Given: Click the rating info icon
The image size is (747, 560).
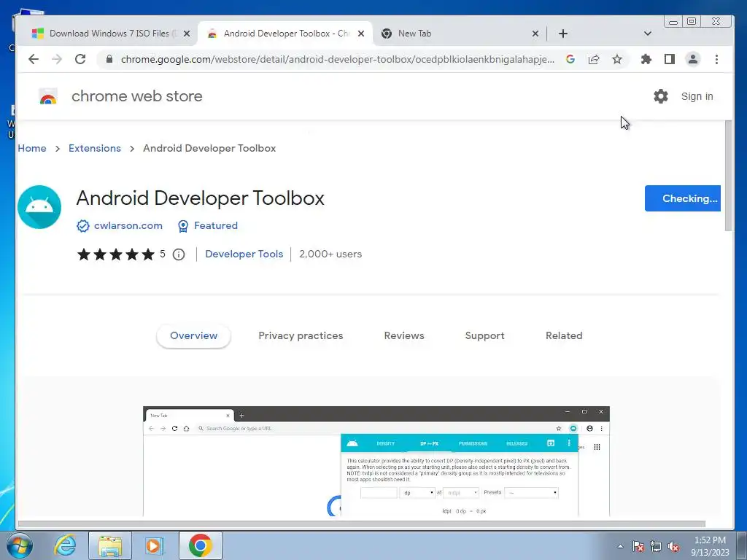Looking at the screenshot, I should [x=179, y=254].
